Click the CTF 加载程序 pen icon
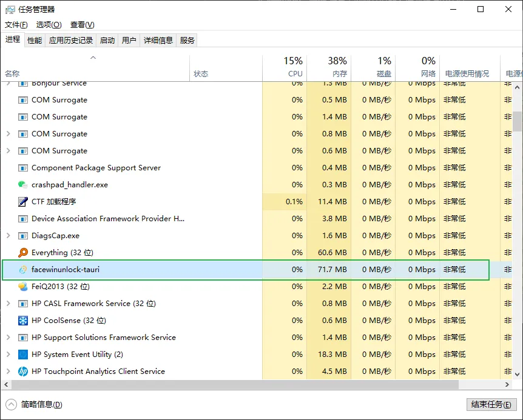This screenshot has height=420, width=523. click(x=22, y=201)
